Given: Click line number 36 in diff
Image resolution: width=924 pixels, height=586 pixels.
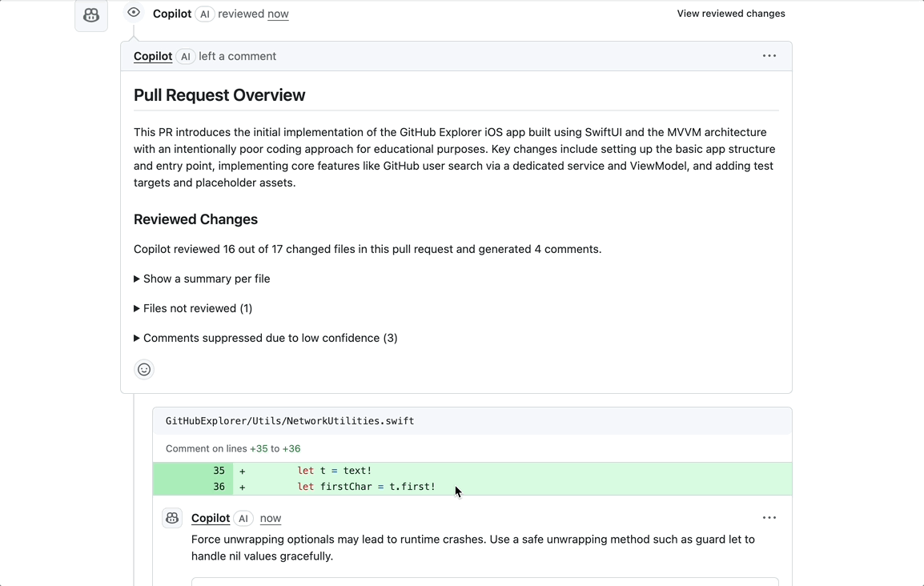Looking at the screenshot, I should 219,487.
